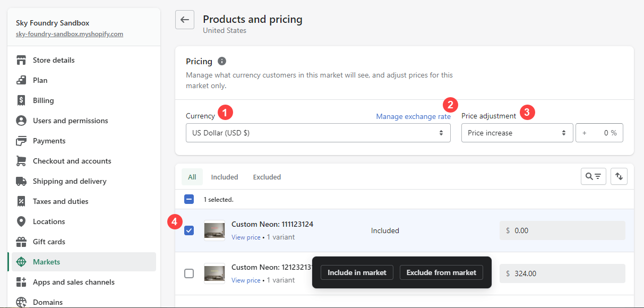Open the Currency dropdown

[x=318, y=133]
